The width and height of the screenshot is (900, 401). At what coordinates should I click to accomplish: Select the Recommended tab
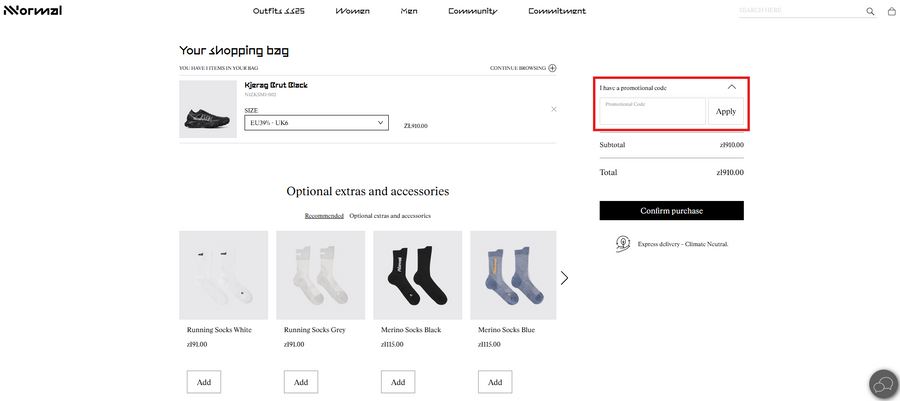pyautogui.click(x=324, y=216)
